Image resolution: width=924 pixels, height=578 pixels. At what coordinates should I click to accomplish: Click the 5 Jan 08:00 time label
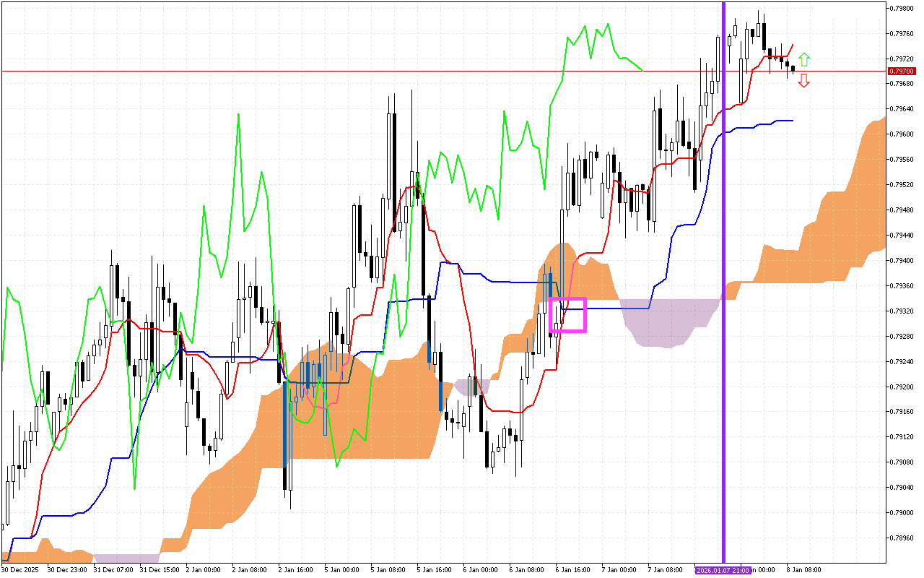click(388, 570)
